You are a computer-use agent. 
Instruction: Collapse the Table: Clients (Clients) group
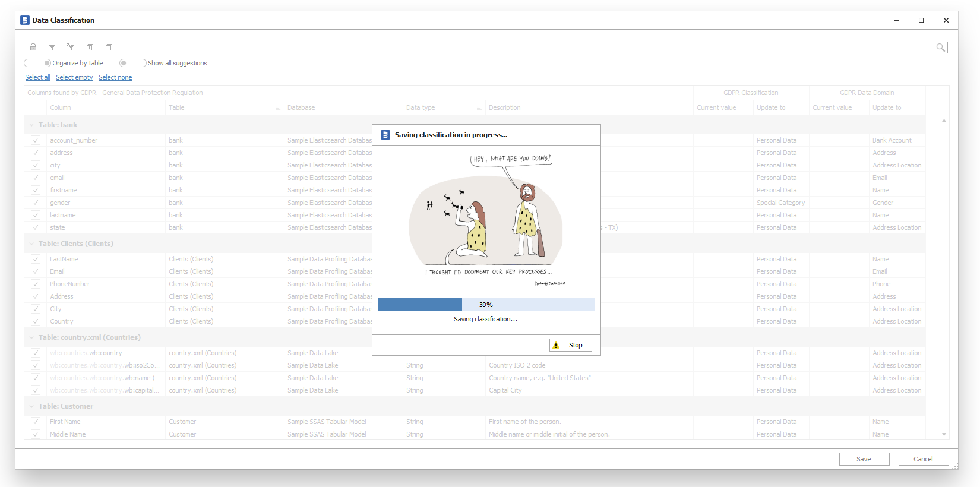click(31, 244)
